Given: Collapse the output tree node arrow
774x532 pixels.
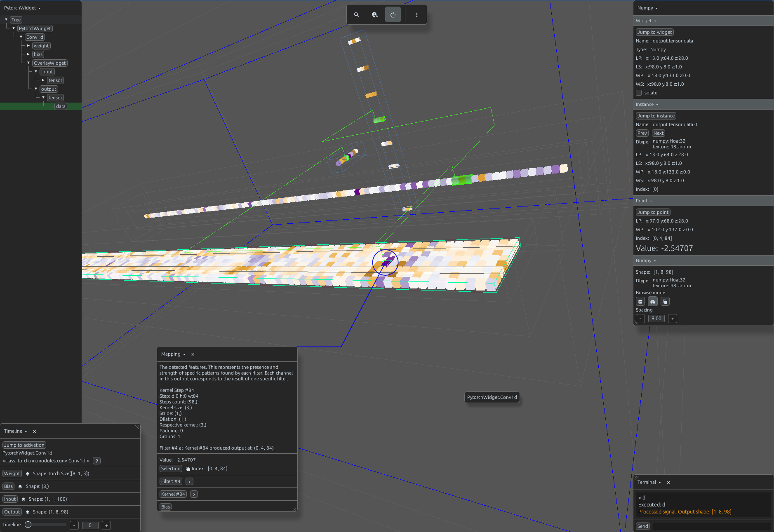Looking at the screenshot, I should (36, 89).
